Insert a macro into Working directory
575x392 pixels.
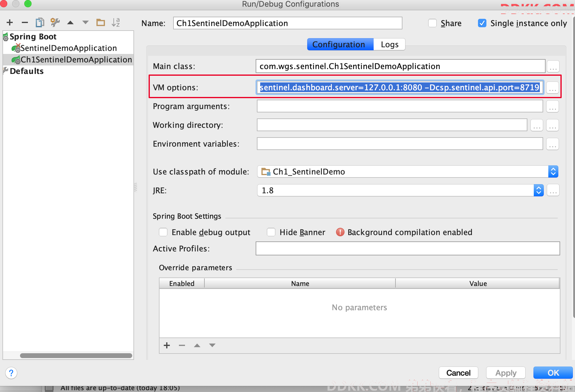point(553,125)
